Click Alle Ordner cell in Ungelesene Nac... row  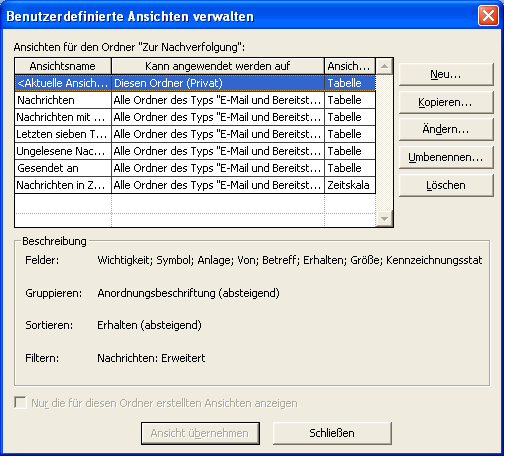coord(218,151)
